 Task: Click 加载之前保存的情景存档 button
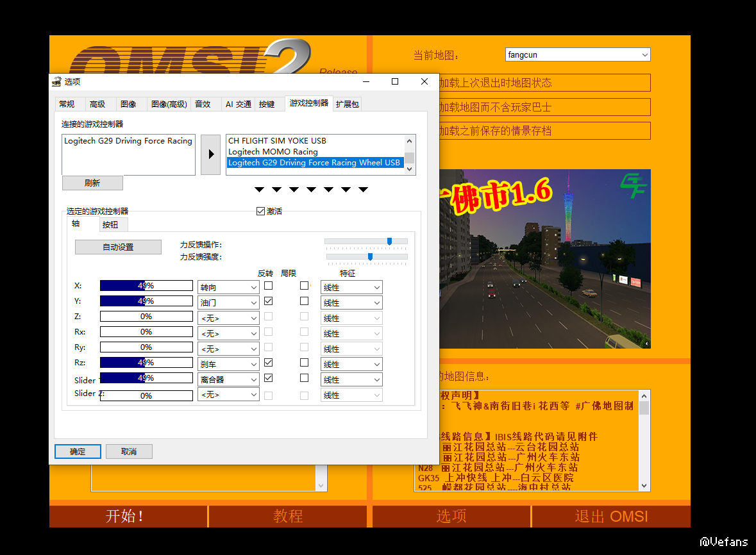545,131
